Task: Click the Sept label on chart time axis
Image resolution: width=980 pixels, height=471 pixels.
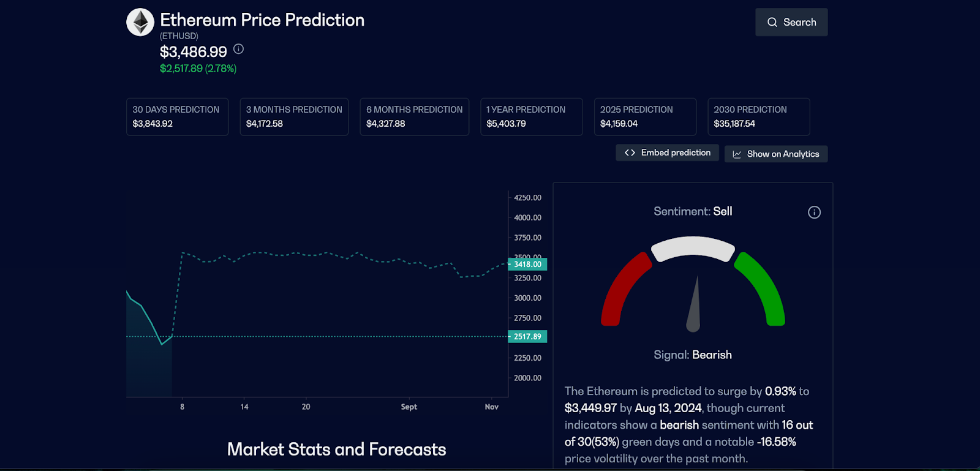Action: (409, 407)
